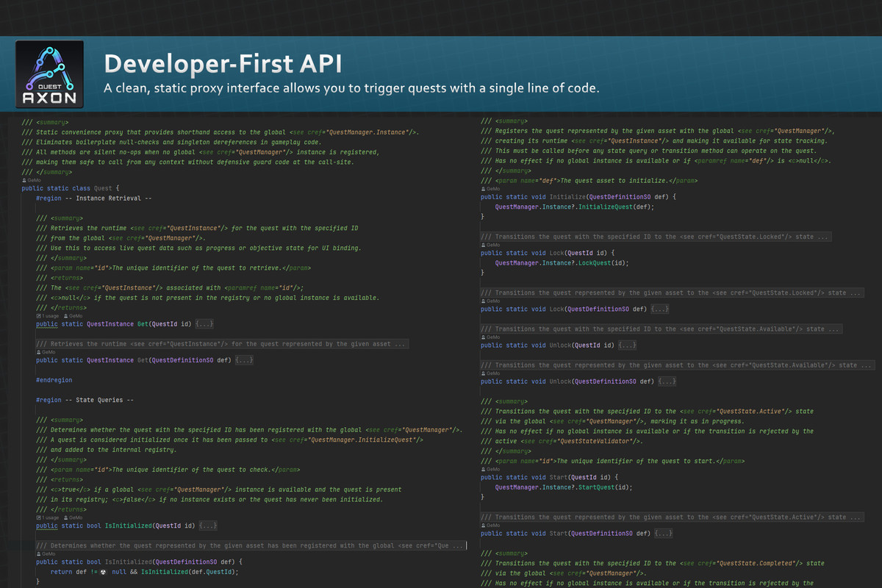Click 'QuestInstance' return type of Get(QuestId id)

[110, 324]
